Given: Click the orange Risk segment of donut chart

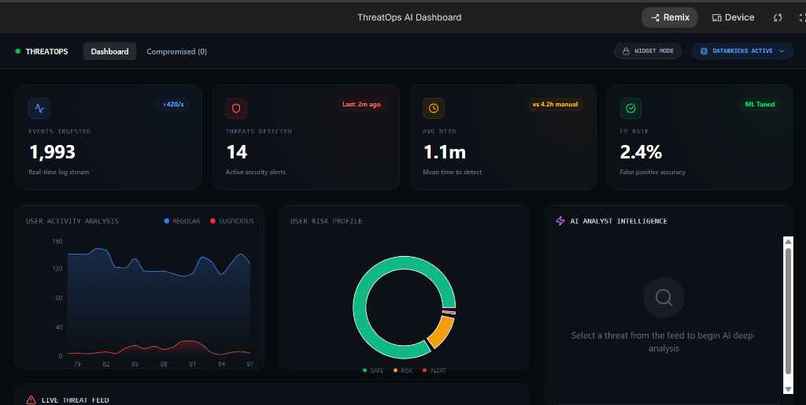Looking at the screenshot, I should 441,333.
